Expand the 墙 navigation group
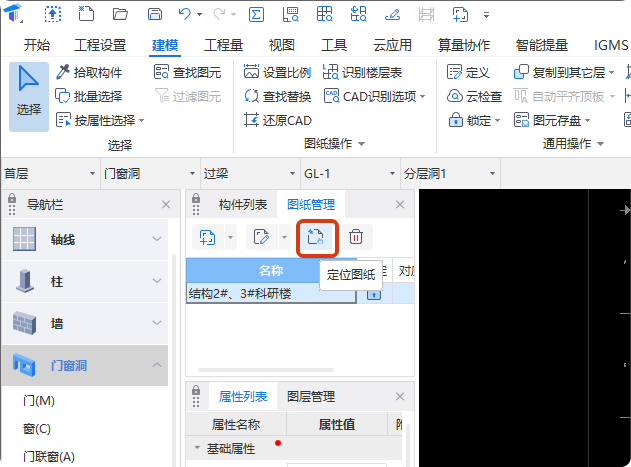This screenshot has height=467, width=631. tap(157, 323)
